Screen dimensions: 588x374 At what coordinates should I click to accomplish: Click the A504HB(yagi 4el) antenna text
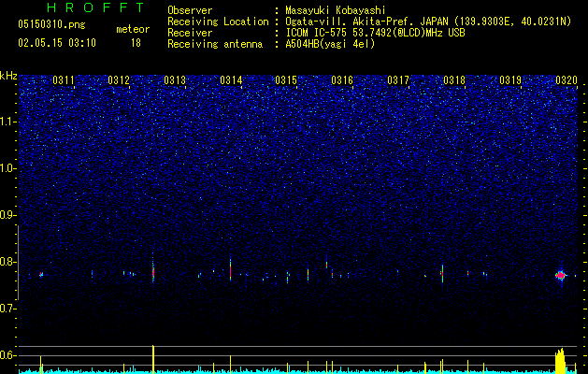330,44
